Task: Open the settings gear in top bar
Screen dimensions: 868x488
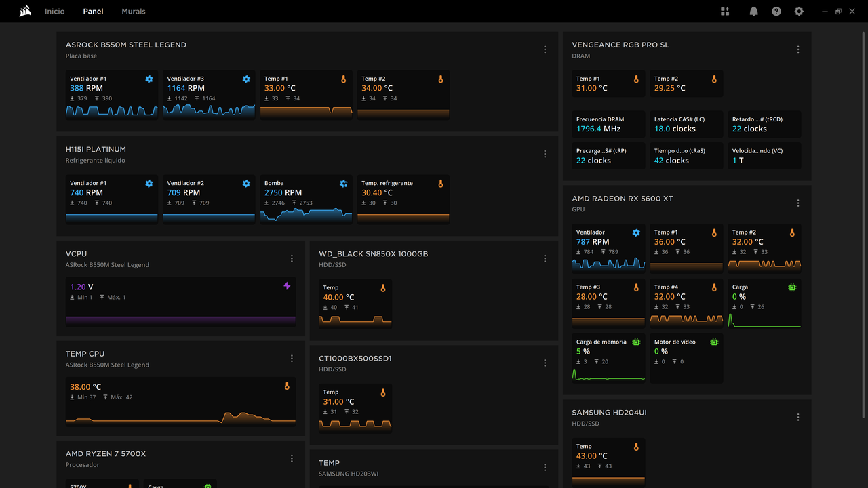Action: point(799,12)
